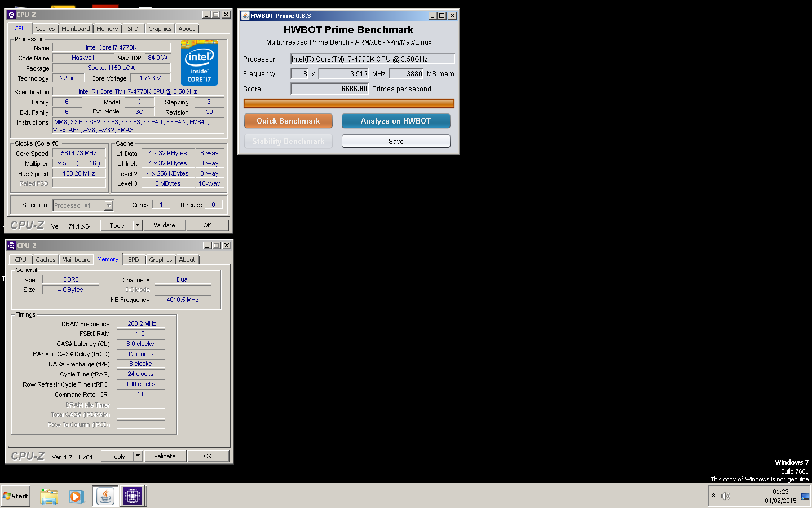This screenshot has width=812, height=508.
Task: Open About tab in upper CPU-Z
Action: coord(187,29)
